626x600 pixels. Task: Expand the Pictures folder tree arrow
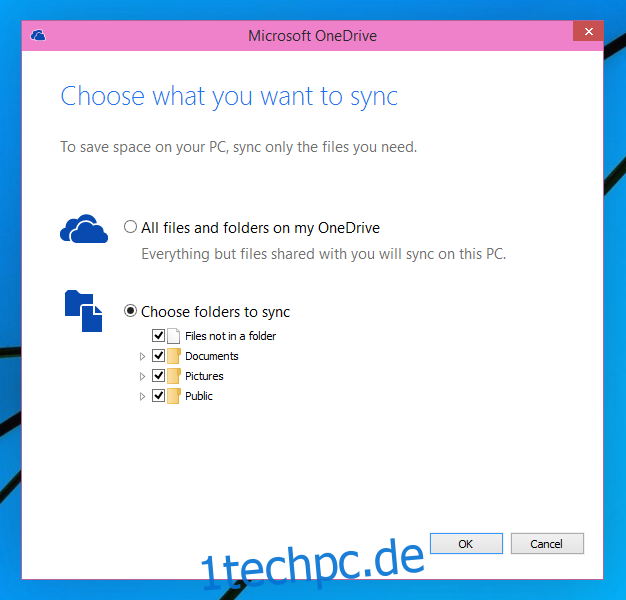click(x=142, y=376)
